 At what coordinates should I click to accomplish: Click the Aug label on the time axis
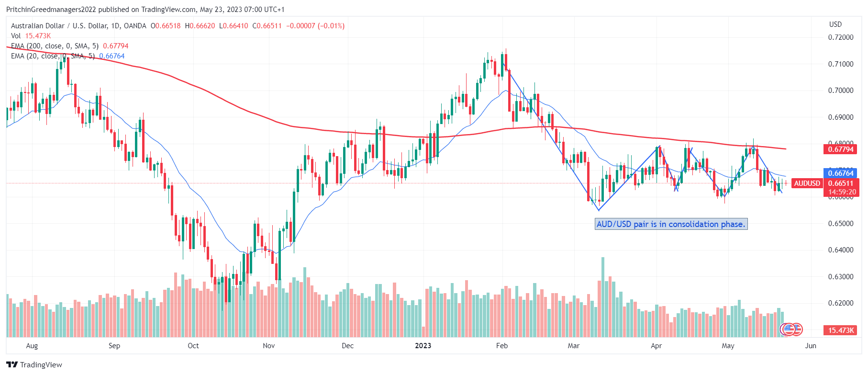tap(32, 346)
